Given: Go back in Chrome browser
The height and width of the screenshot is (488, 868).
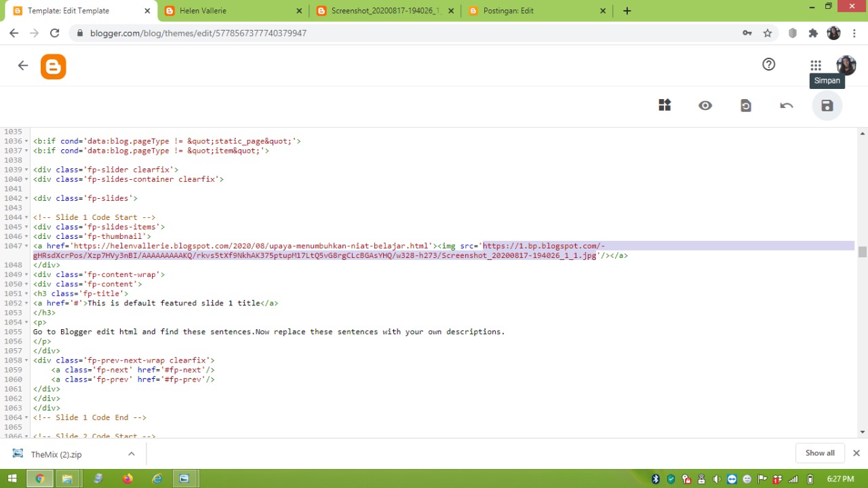Looking at the screenshot, I should tap(14, 33).
